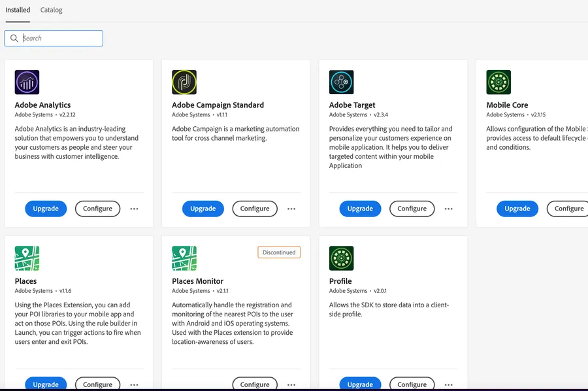The image size is (588, 391).
Task: Configure the Adobe Analytics extension
Action: pos(97,209)
